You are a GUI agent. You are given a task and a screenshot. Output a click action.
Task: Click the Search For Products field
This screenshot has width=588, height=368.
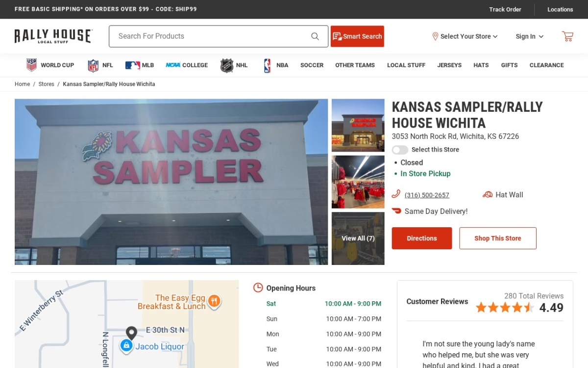219,36
